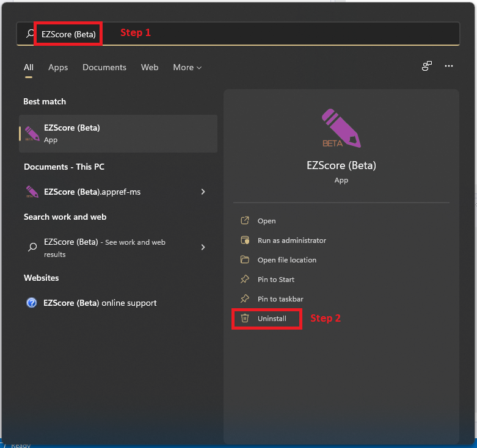Image resolution: width=477 pixels, height=448 pixels.
Task: Switch to the All tab
Action: [x=29, y=67]
